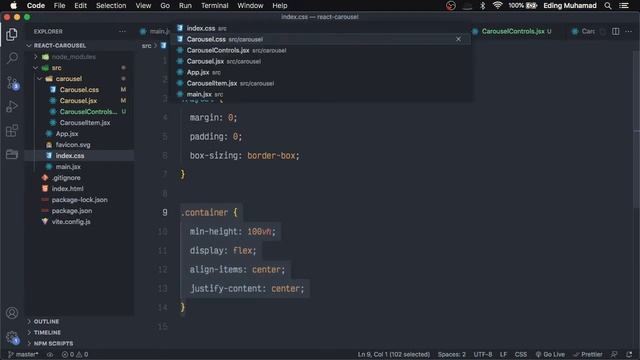Viewport: 640px width, 360px height.
Task: Open CarouselItem.jsx in the explorer tree
Action: tap(79, 123)
